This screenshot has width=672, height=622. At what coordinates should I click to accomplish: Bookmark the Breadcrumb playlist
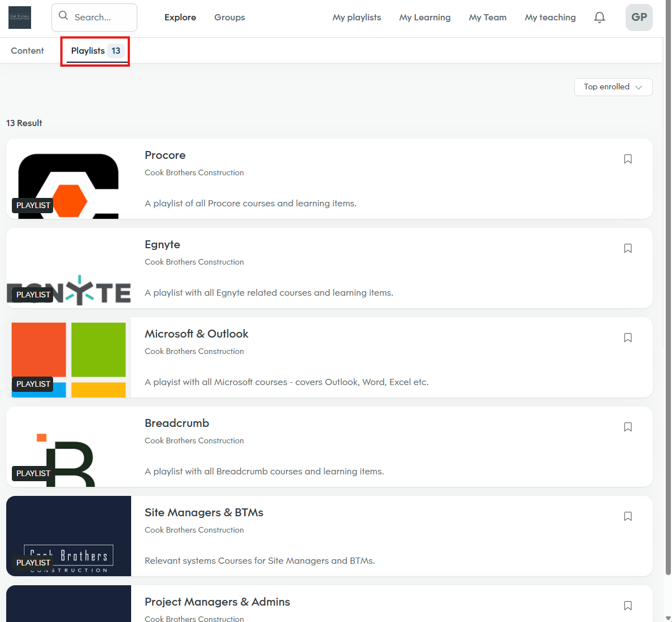628,427
